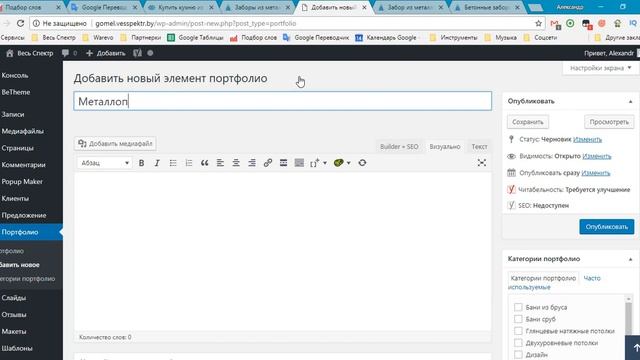Click Изменить link next to Опубликовать сразу
640x360 pixels.
[x=596, y=173]
